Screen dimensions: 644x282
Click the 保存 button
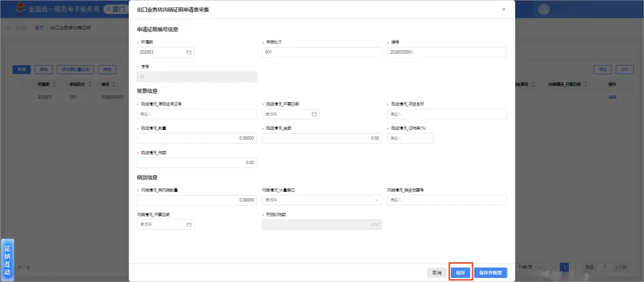[460, 272]
